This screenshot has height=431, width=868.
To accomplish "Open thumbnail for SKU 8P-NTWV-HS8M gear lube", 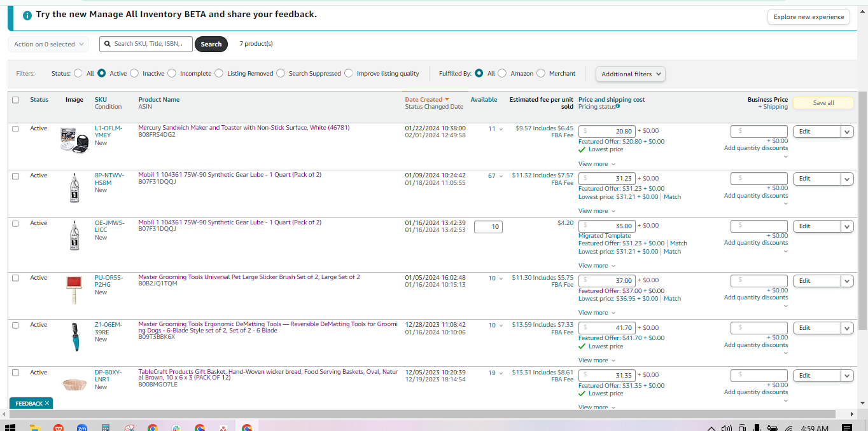I will (x=74, y=188).
